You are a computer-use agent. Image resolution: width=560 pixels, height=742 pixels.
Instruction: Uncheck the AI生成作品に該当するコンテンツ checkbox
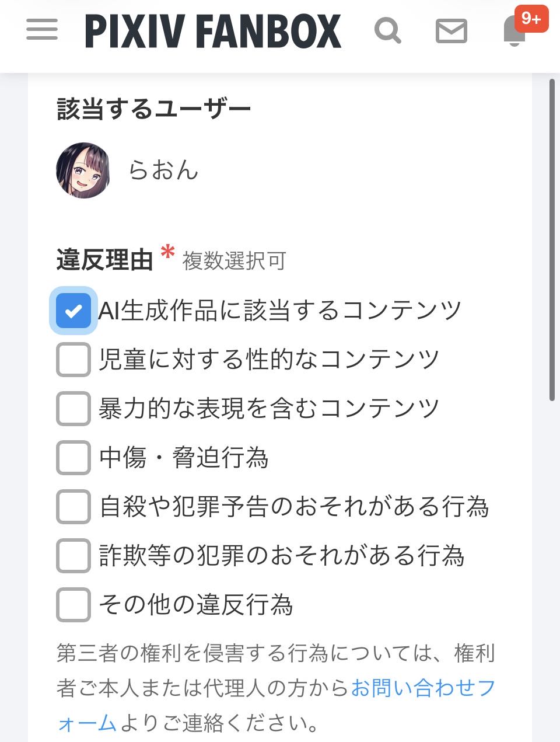tap(73, 311)
